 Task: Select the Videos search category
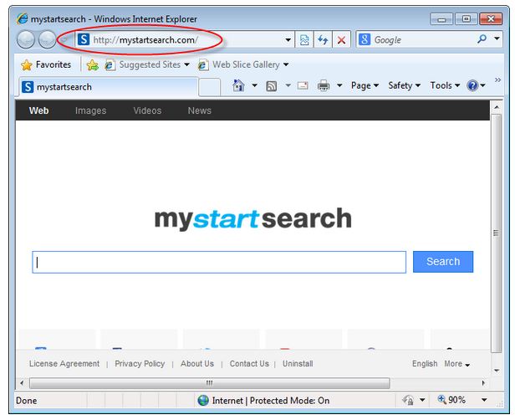(x=147, y=110)
